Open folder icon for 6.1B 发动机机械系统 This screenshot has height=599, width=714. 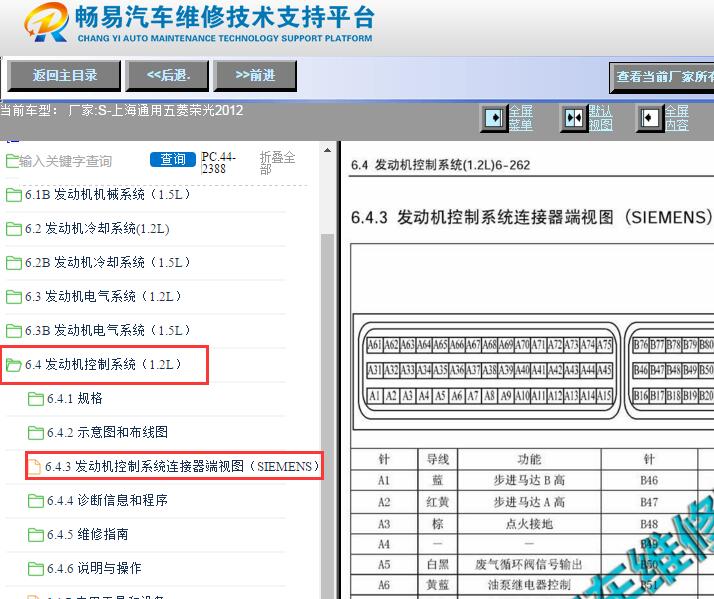click(x=14, y=195)
